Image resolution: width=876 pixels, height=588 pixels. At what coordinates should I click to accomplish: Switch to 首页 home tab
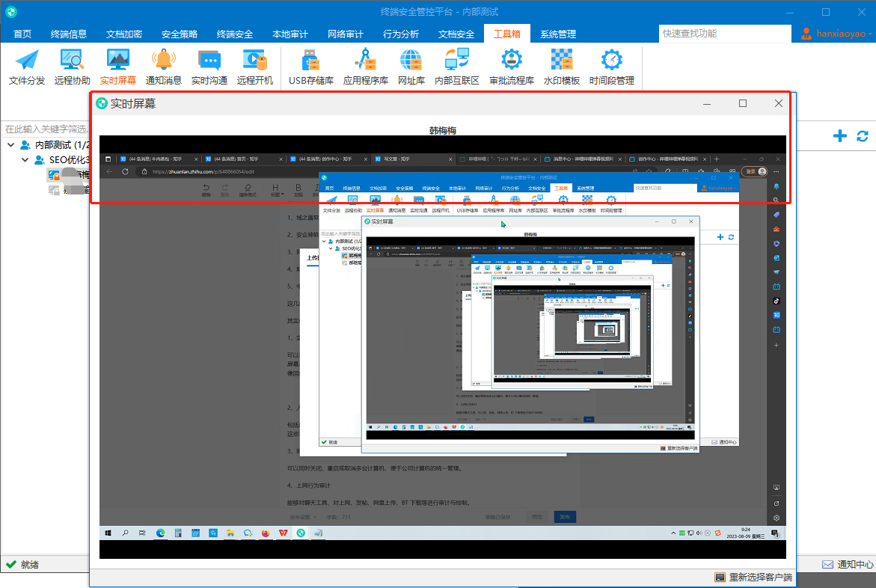pos(22,34)
